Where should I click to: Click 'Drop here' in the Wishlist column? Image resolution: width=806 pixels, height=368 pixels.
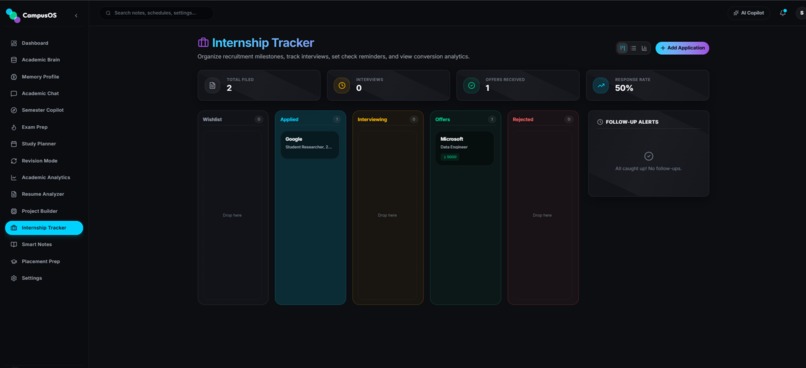tap(232, 215)
